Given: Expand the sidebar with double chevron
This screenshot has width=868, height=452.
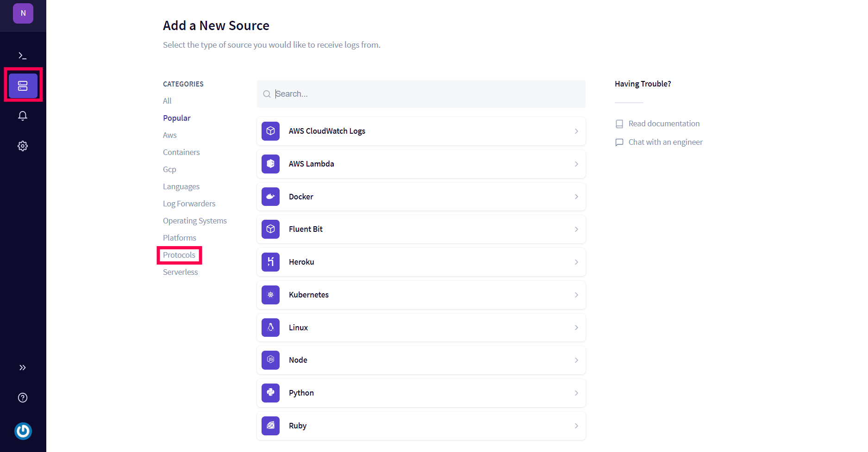Looking at the screenshot, I should 22,368.
